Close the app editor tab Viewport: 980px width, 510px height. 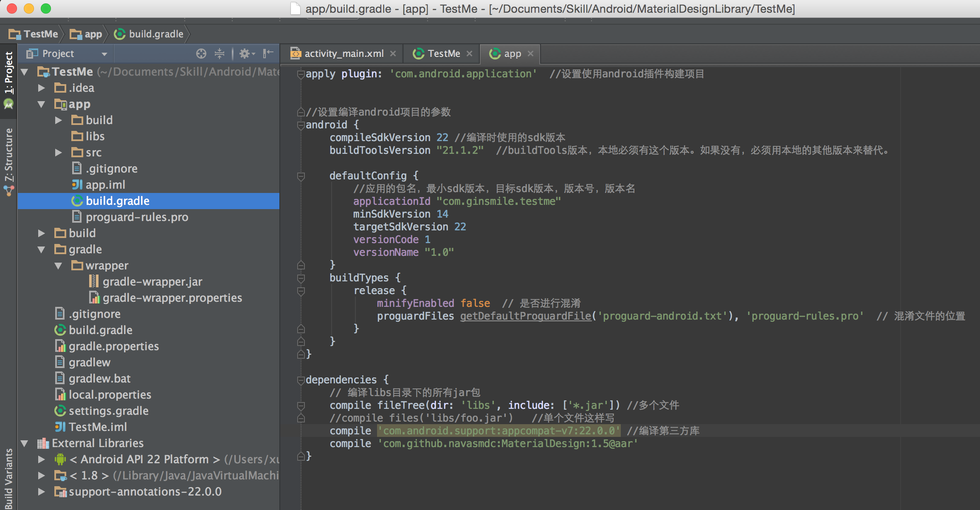point(530,54)
